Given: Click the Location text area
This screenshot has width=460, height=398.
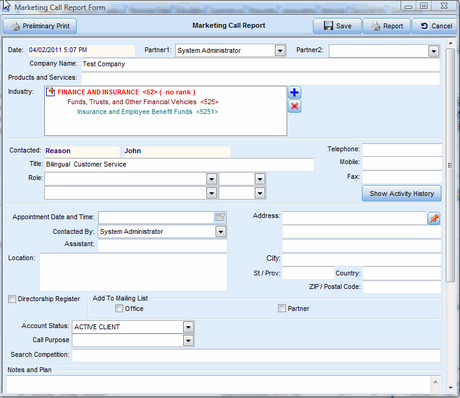Looking at the screenshot, I should (x=133, y=272).
